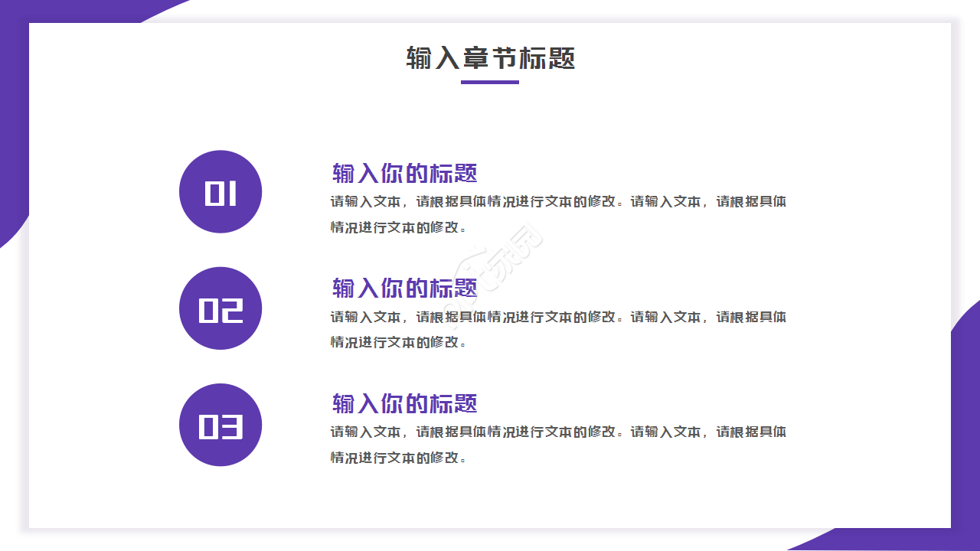The height and width of the screenshot is (551, 980).
Task: Select the second body line under heading 02
Action: pos(398,342)
